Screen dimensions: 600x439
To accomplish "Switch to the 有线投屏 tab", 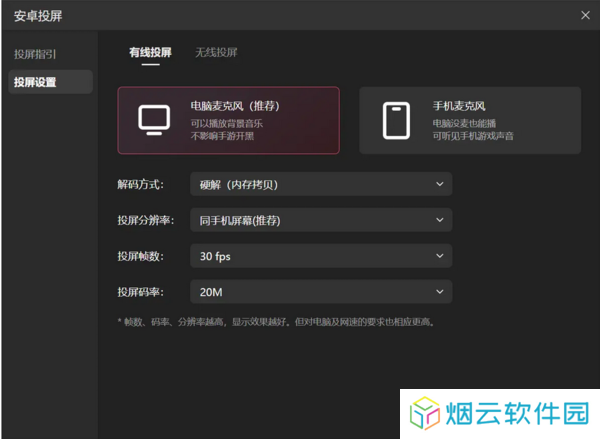I will click(150, 52).
